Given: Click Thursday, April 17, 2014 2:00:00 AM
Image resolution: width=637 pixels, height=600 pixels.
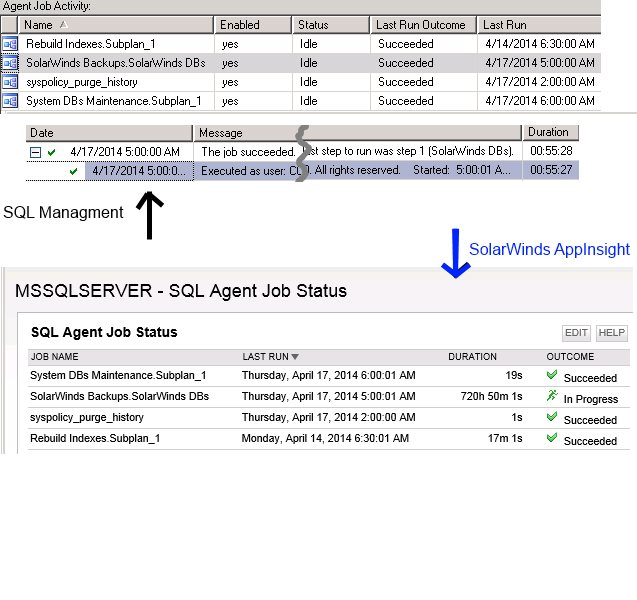Looking at the screenshot, I should pos(329,417).
